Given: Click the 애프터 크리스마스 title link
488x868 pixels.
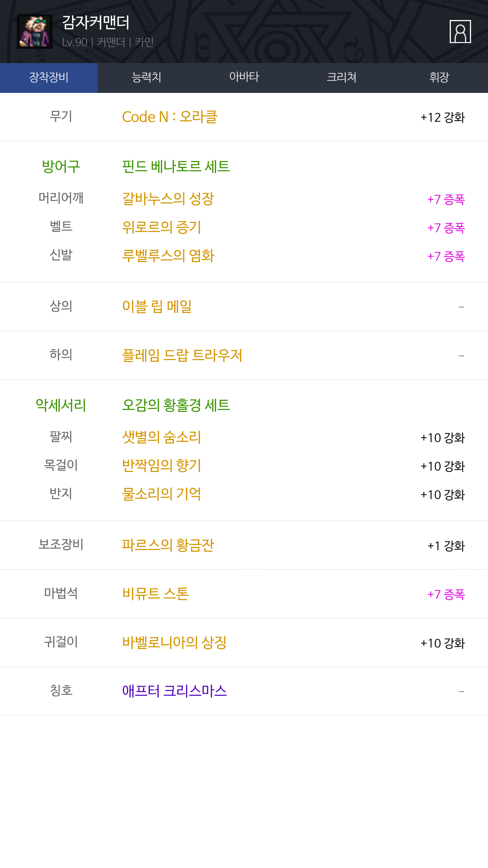Looking at the screenshot, I should pyautogui.click(x=174, y=691).
